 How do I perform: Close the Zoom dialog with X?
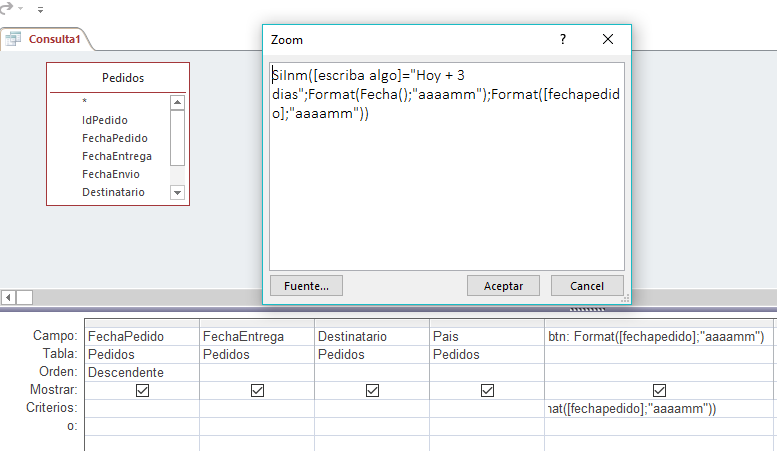608,39
